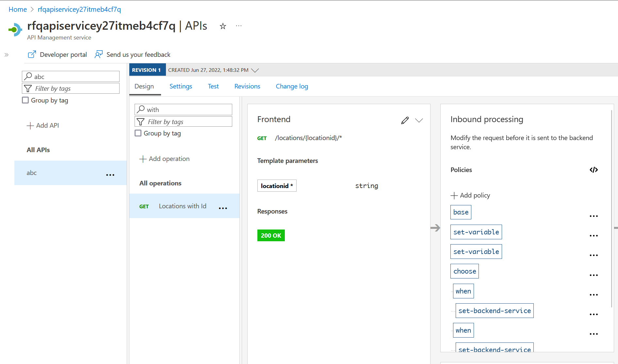The image size is (618, 364).
Task: Open ellipsis menu for set-backend-service policy
Action: tap(594, 314)
